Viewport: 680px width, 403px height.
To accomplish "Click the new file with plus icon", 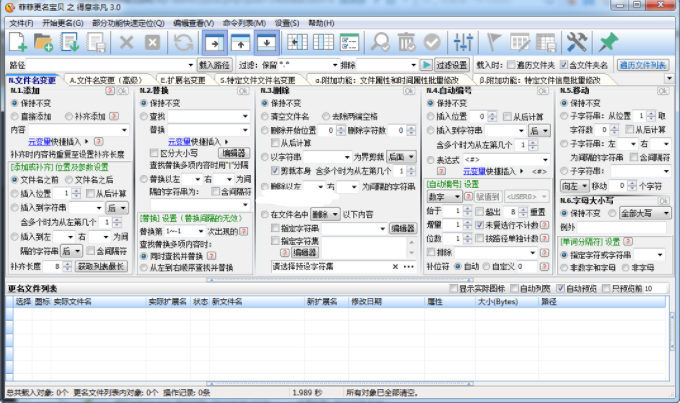I will coord(18,43).
